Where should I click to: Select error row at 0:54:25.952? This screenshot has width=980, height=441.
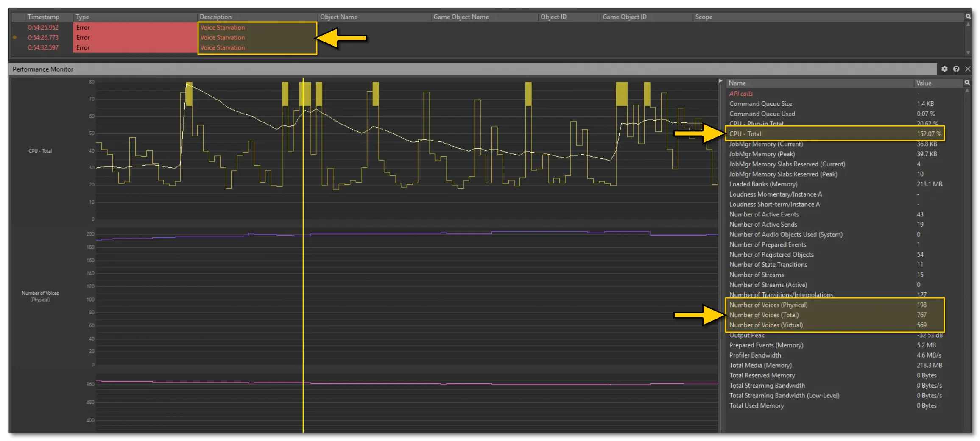pyautogui.click(x=488, y=28)
